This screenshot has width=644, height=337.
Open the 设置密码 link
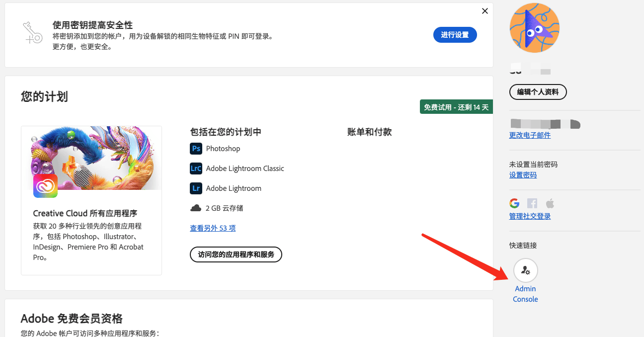(x=523, y=175)
